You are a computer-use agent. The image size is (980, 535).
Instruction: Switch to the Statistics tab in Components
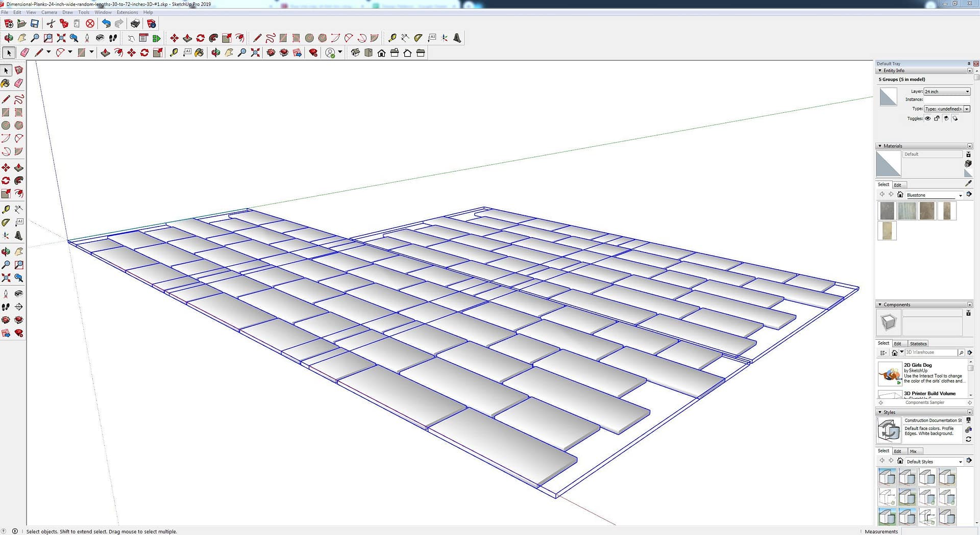(918, 344)
